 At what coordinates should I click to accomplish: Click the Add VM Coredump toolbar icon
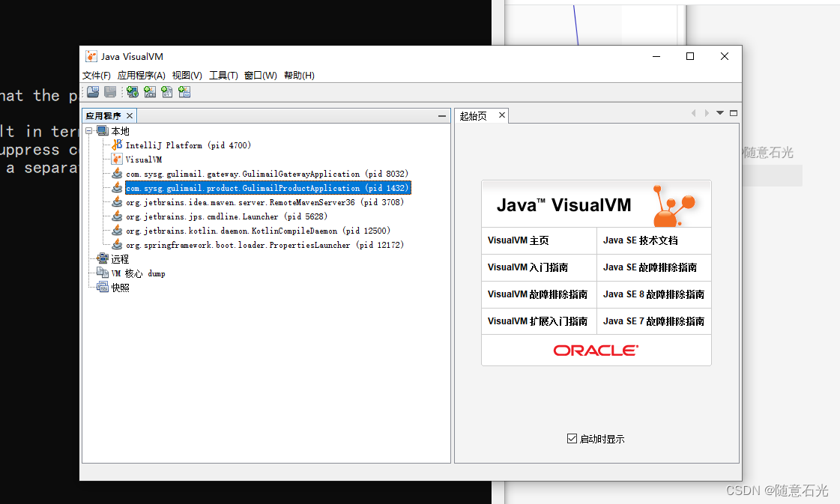167,92
